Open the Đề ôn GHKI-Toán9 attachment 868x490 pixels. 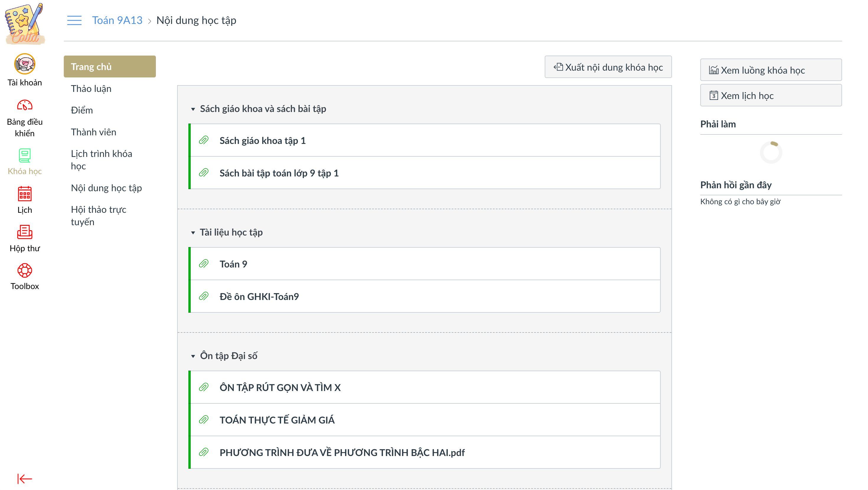(259, 296)
